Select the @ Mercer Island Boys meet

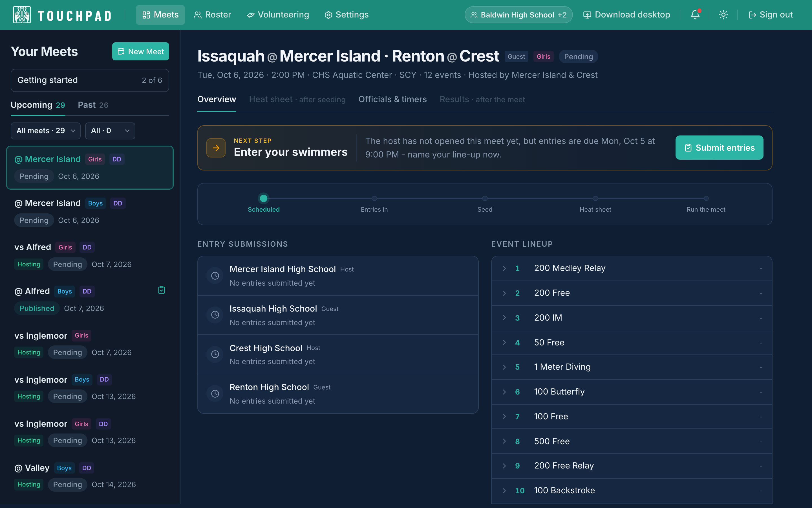coord(90,212)
